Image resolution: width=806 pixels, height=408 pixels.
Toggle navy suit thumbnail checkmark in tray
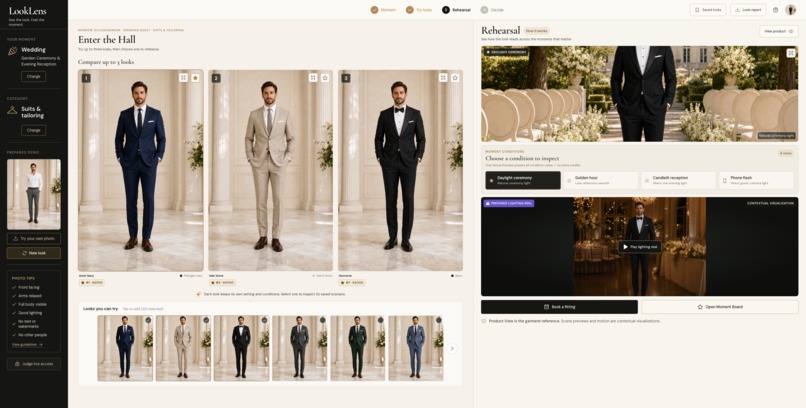tap(148, 320)
